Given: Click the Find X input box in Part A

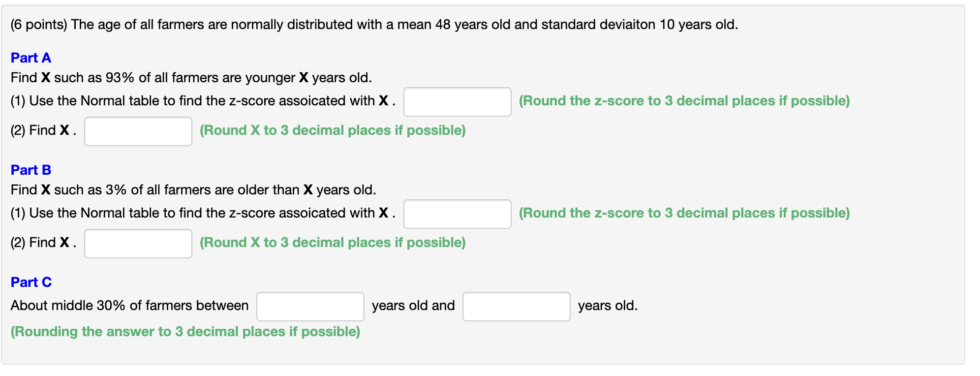Looking at the screenshot, I should pyautogui.click(x=138, y=131).
